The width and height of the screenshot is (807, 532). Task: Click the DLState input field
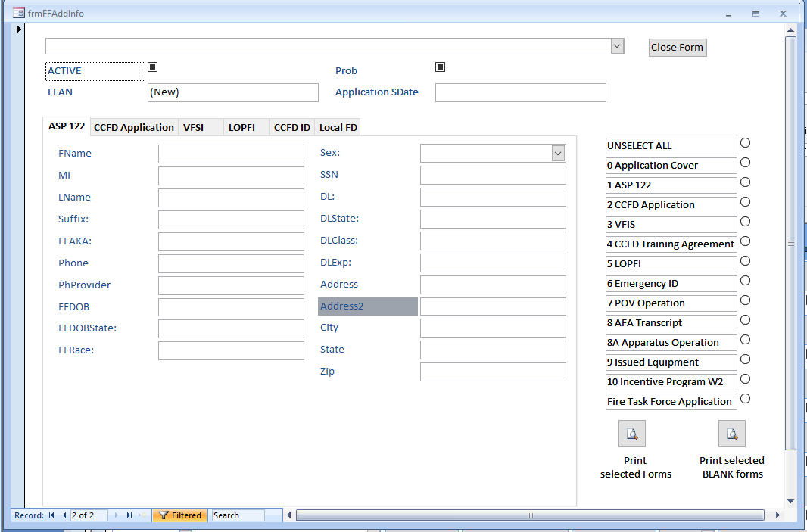coord(493,219)
